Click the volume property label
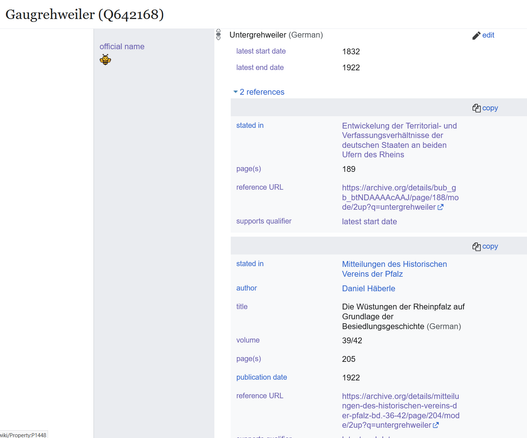Viewport: 527px width, 438px height. point(248,340)
